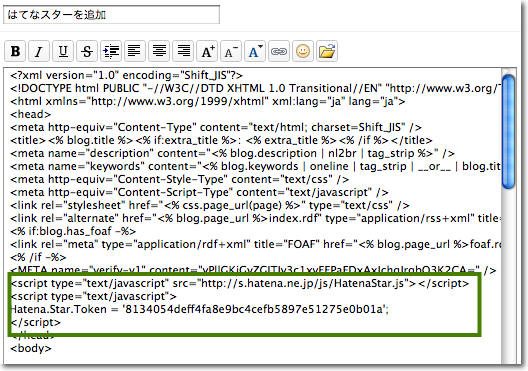Click the '<head>' line in editor
The image size is (528, 371).
pyautogui.click(x=31, y=114)
